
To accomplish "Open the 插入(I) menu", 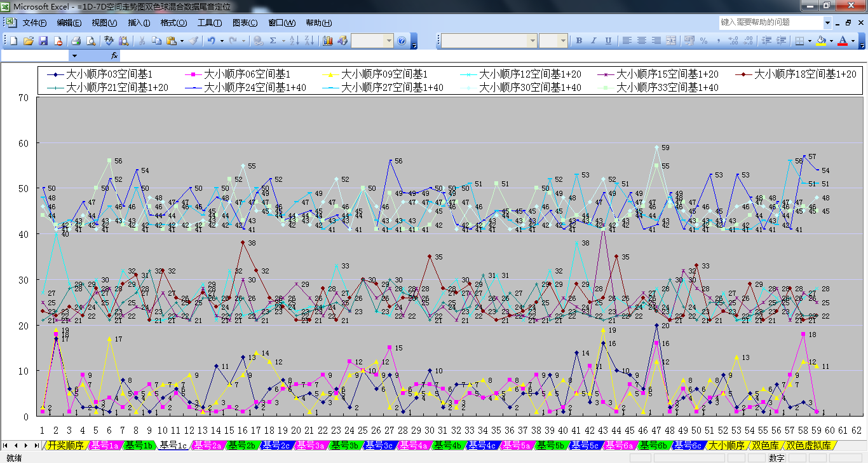I will 139,23.
